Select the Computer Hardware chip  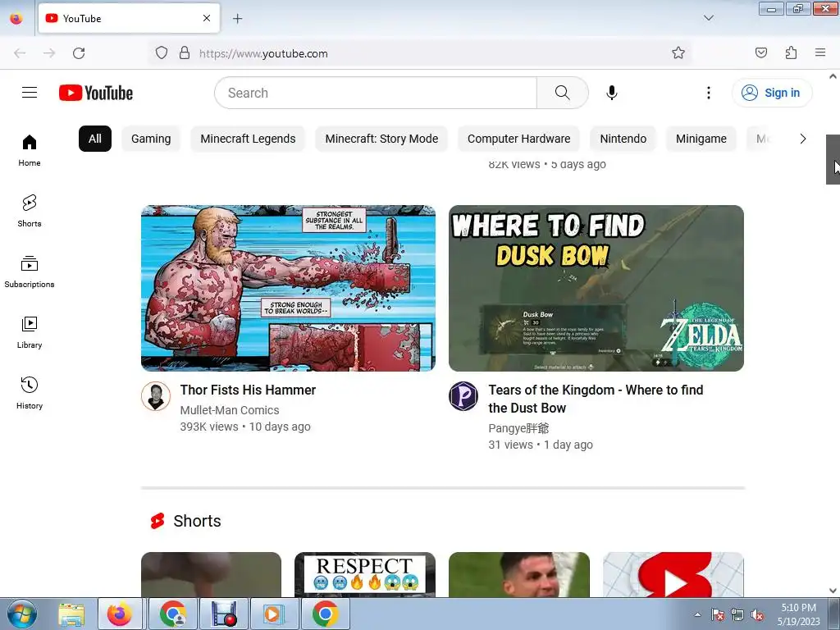pos(518,139)
